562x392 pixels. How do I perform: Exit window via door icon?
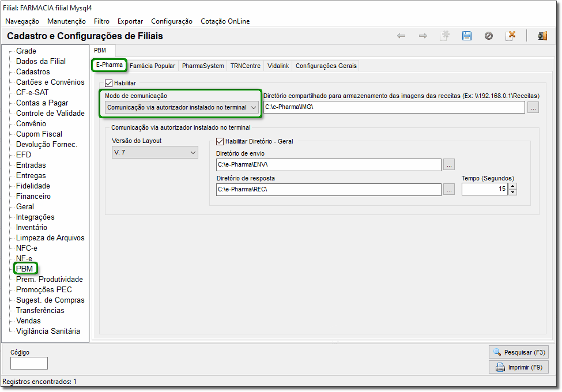pos(542,36)
